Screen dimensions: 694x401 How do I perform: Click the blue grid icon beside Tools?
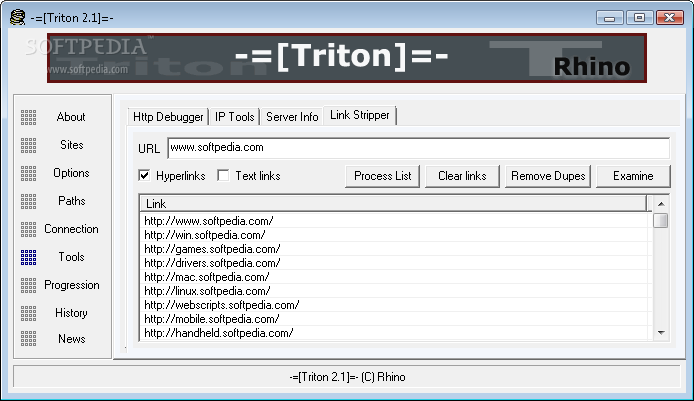[28, 257]
